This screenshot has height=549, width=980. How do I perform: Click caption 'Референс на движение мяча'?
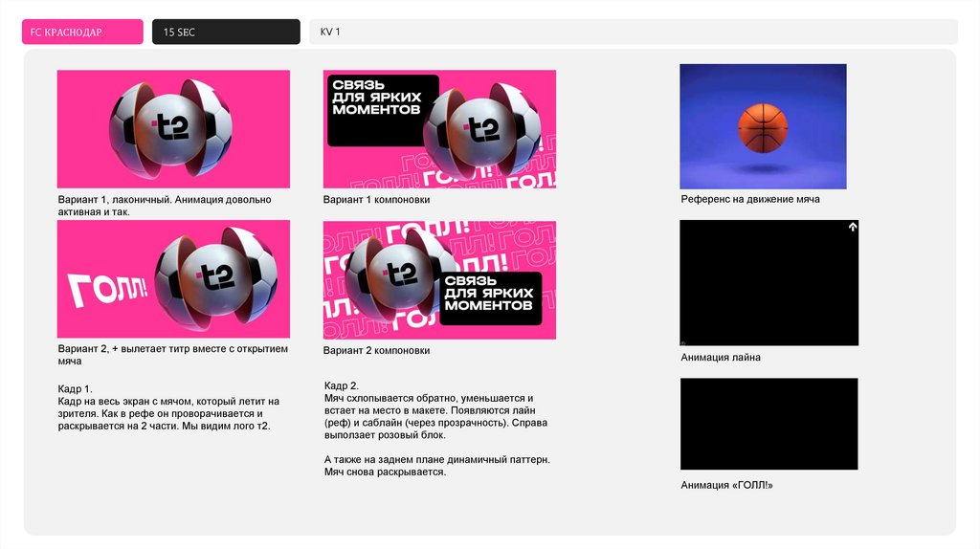tap(750, 199)
